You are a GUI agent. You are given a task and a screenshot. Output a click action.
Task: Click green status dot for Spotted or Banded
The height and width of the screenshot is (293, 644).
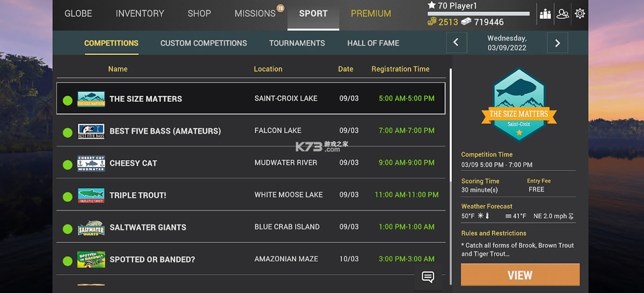68,261
